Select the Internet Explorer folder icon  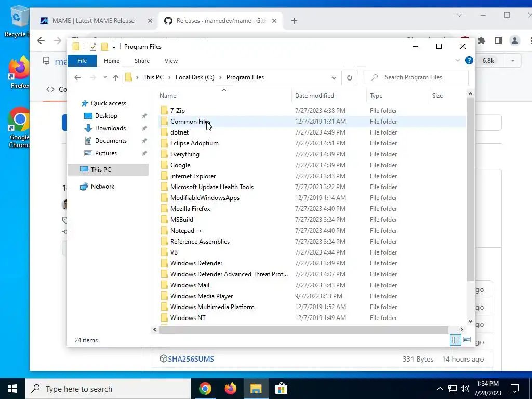[164, 176]
